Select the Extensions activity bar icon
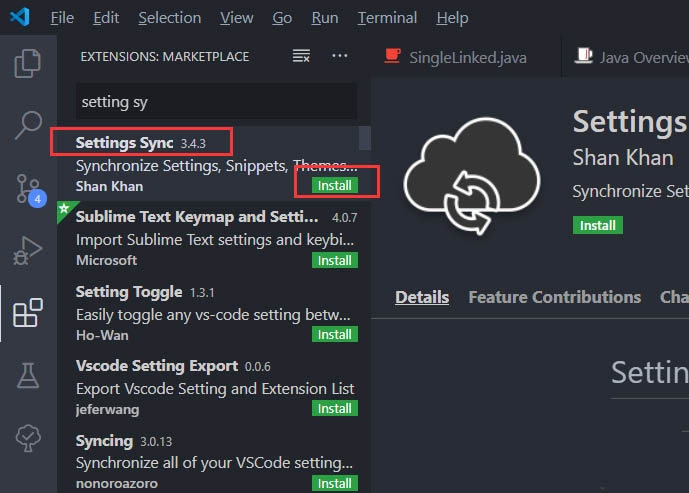The width and height of the screenshot is (689, 493). 28,312
